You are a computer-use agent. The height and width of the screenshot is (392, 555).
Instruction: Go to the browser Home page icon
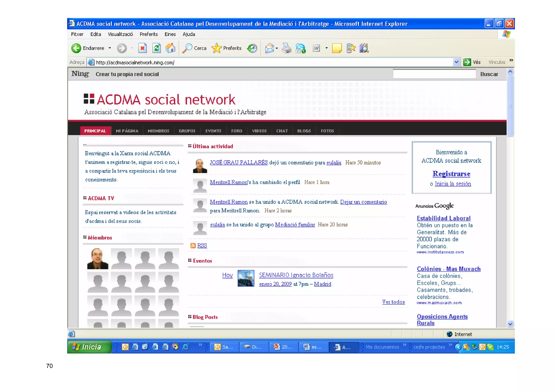170,48
